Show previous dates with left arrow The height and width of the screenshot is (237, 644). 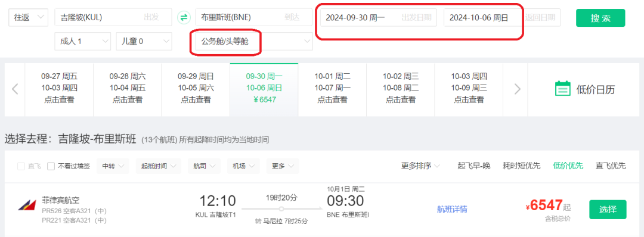(x=15, y=89)
